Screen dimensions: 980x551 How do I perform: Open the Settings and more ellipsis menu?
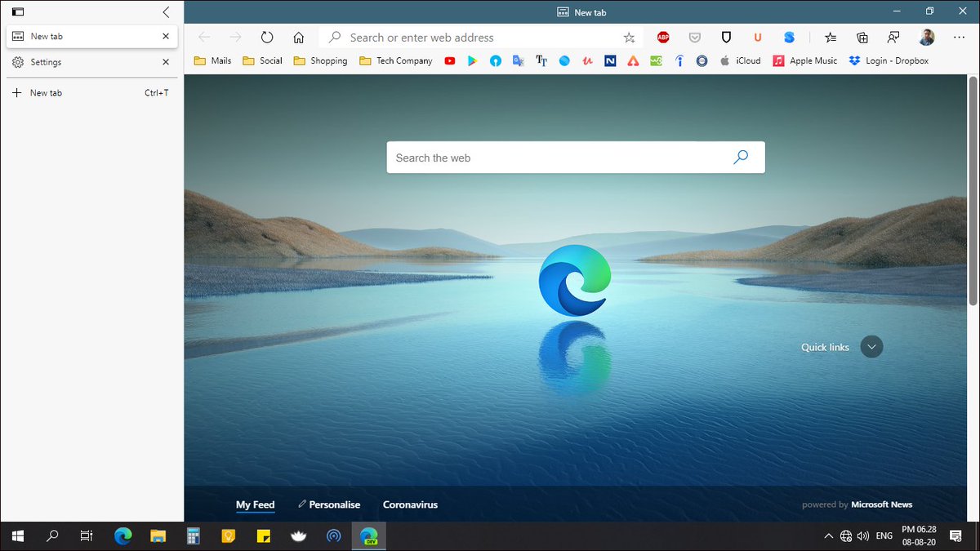(x=957, y=38)
